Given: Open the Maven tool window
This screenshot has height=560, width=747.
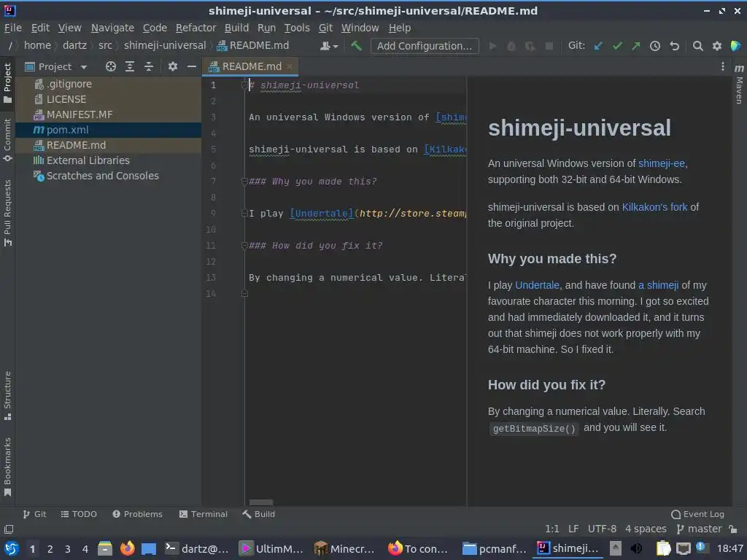Looking at the screenshot, I should [739, 85].
